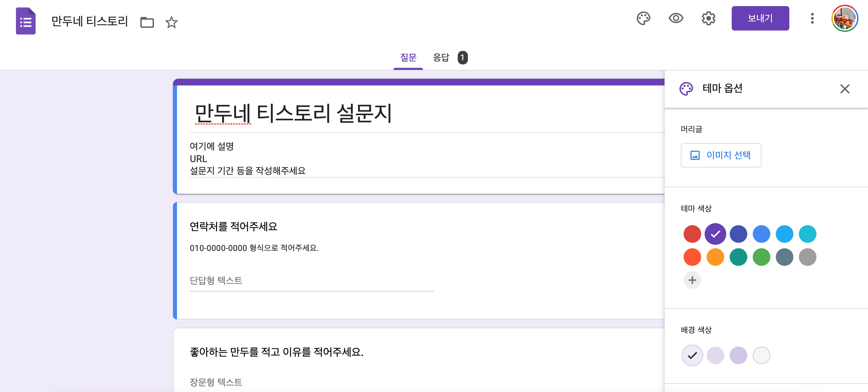Open the Google account avatar
Screen dimensions: 868x392
pyautogui.click(x=845, y=18)
